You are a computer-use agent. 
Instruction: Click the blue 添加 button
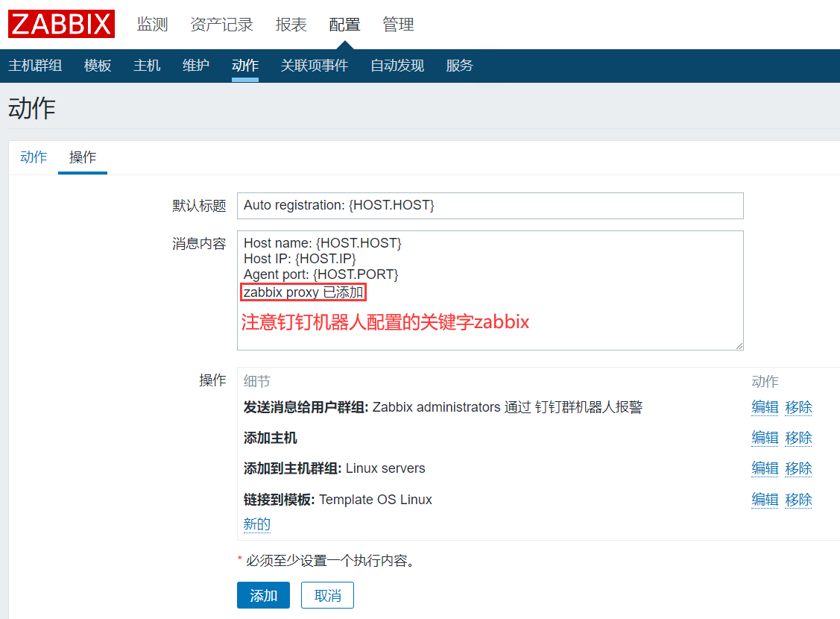(263, 595)
